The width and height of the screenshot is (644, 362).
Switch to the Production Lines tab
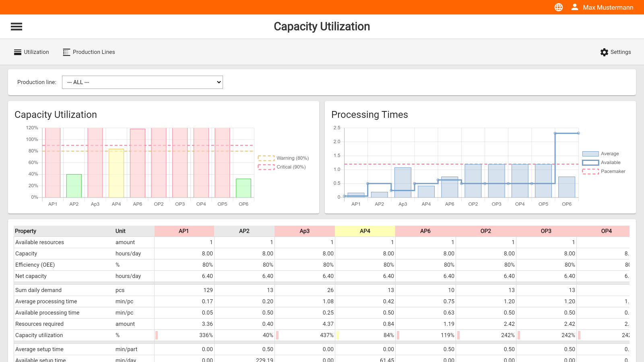click(94, 52)
